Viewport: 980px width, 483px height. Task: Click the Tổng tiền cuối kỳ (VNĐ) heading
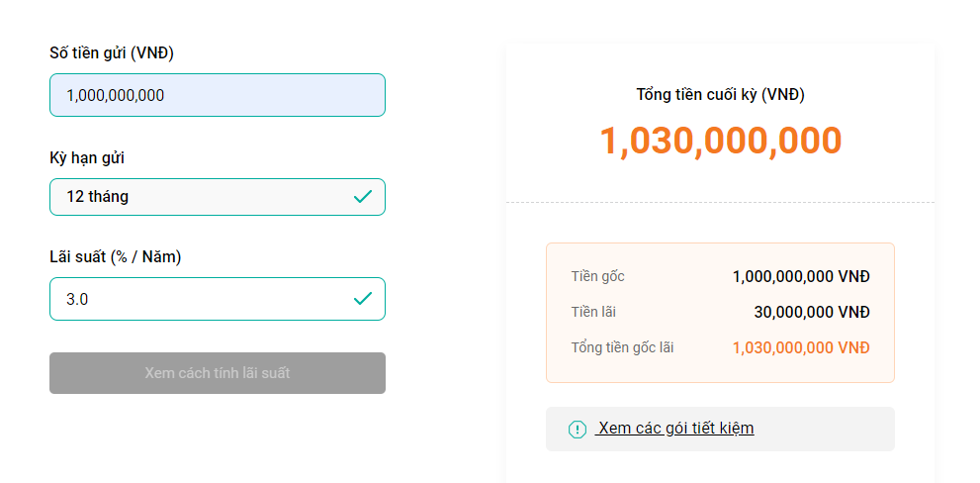[721, 95]
